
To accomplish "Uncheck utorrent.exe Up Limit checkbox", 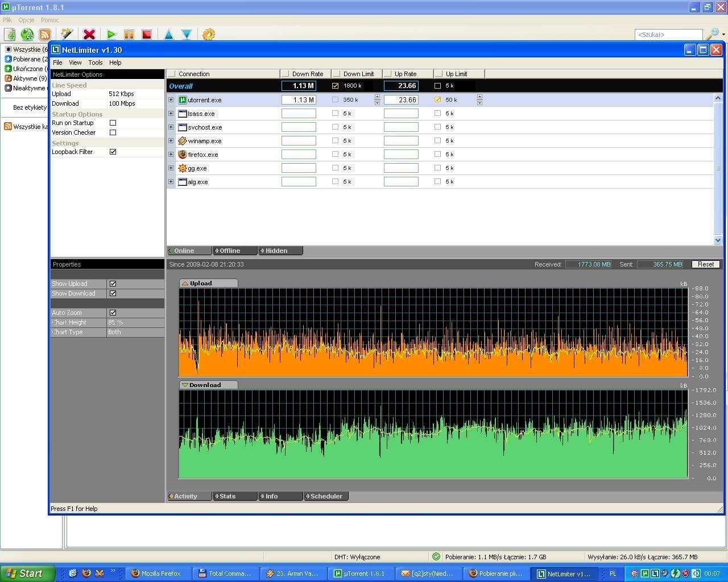I will [437, 99].
